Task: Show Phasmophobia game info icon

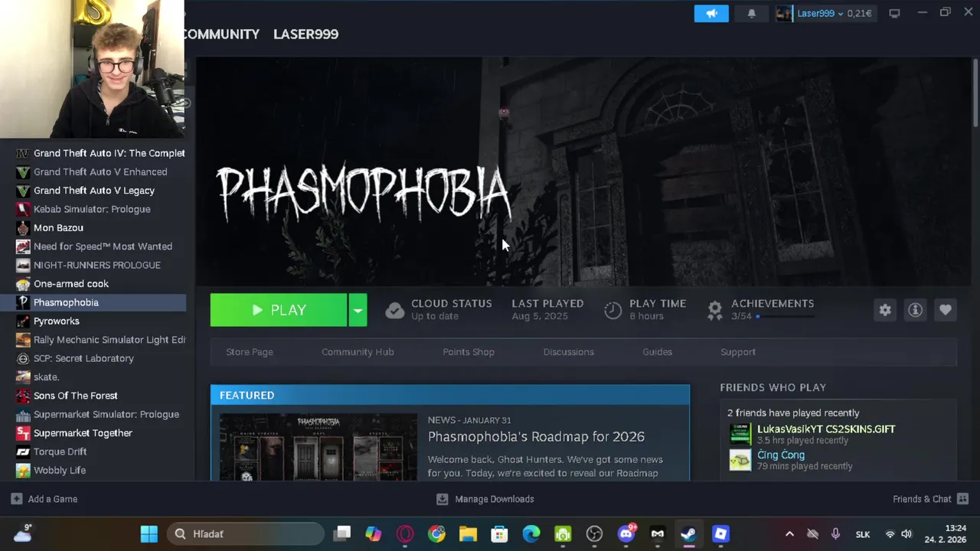Action: (915, 310)
